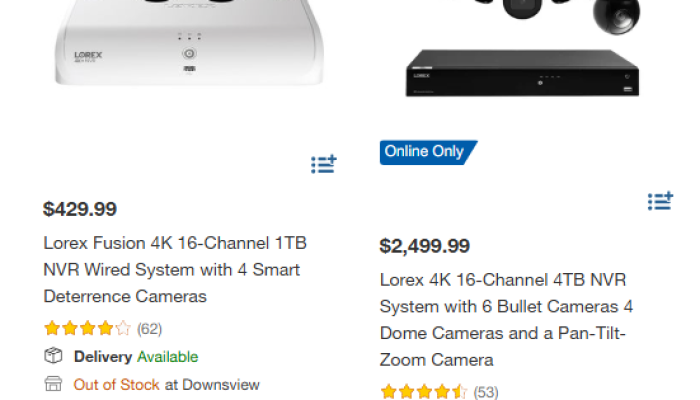The width and height of the screenshot is (700, 400).
Task: Click the Online Only badge
Action: [427, 152]
